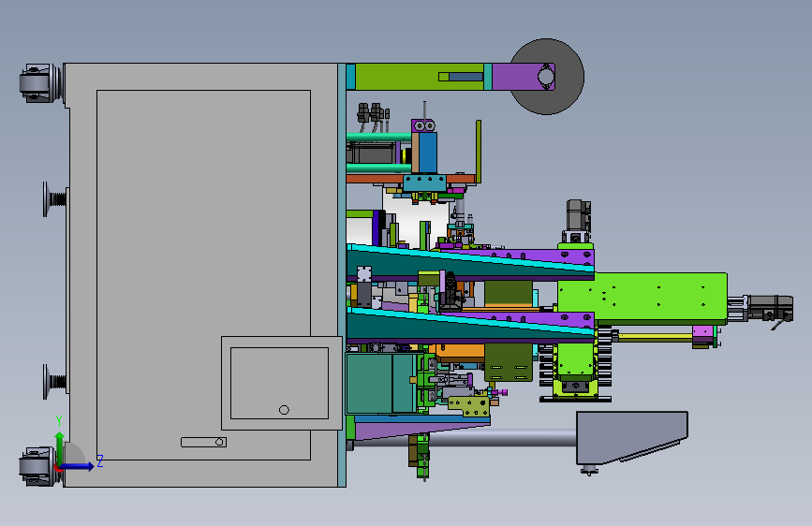Image resolution: width=812 pixels, height=526 pixels.
Task: Click the tall blue block near the sensors
Action: (x=428, y=153)
